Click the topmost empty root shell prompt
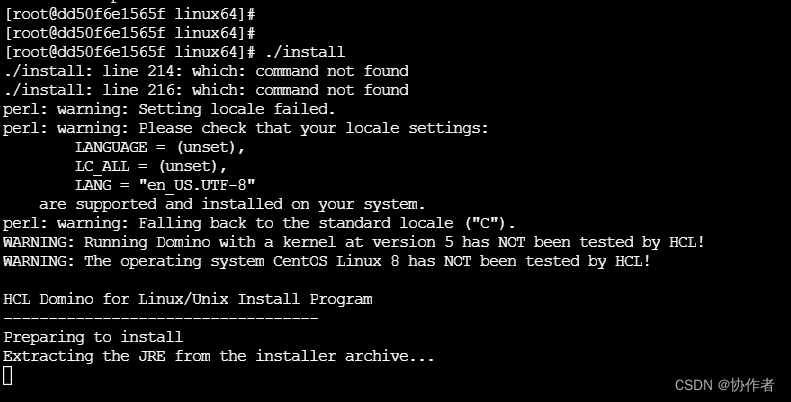791x402 pixels. click(x=129, y=14)
